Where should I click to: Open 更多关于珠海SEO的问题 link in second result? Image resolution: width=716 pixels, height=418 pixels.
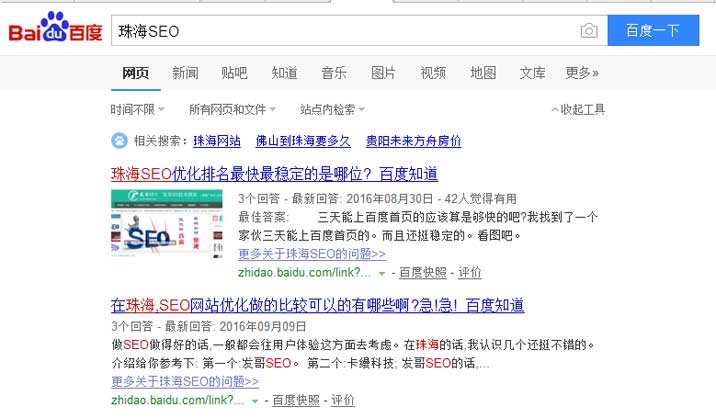tap(185, 381)
